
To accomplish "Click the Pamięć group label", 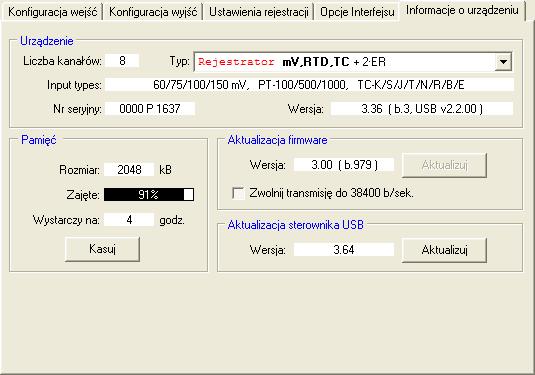I will (x=39, y=140).
